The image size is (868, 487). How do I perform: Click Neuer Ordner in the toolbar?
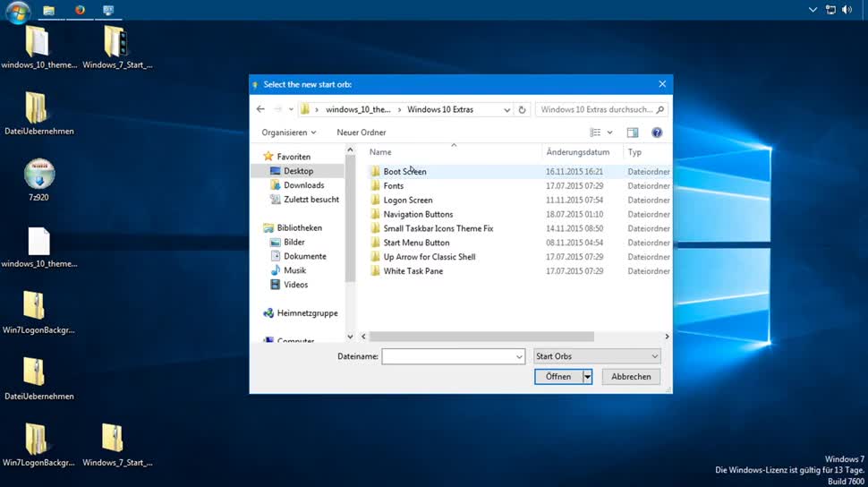361,132
